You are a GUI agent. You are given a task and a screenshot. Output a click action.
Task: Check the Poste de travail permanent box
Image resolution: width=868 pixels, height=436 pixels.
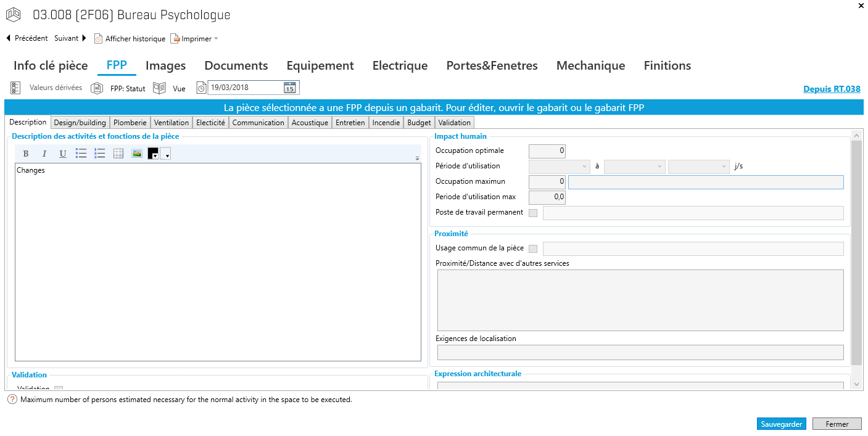pos(533,213)
